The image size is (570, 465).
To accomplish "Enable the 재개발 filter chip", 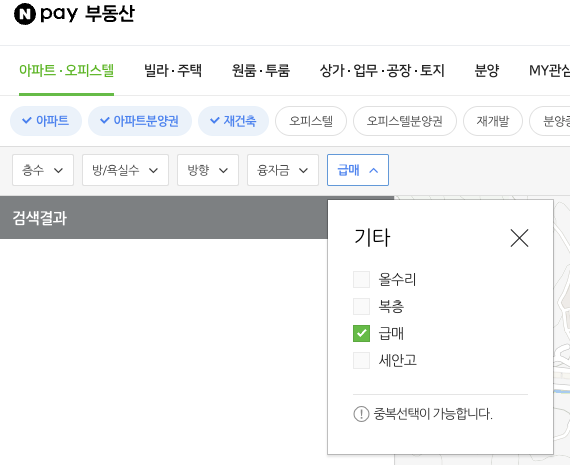I will point(493,121).
